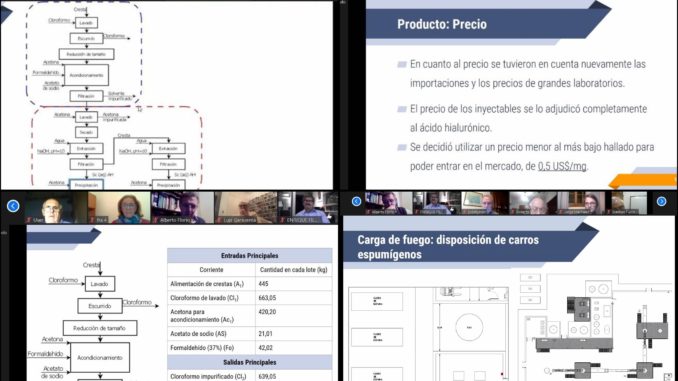Click the back arrow beside the User thumbnail
This screenshot has height=381, width=678.
click(13, 206)
